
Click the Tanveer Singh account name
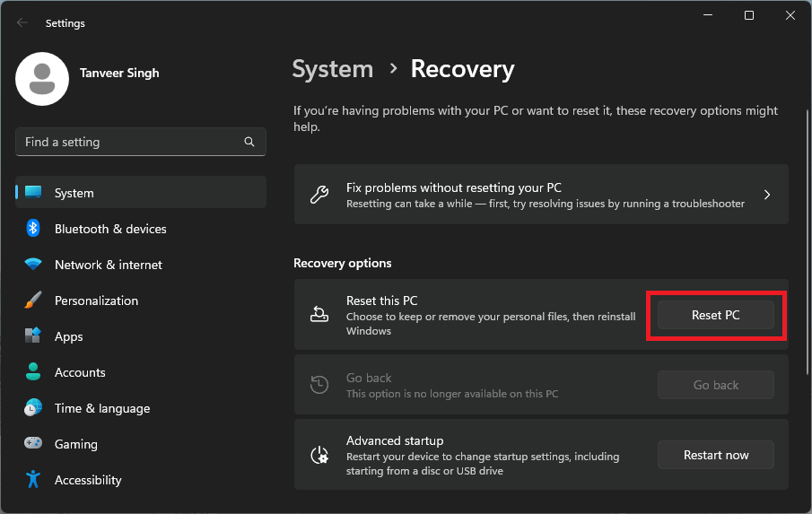tap(119, 73)
